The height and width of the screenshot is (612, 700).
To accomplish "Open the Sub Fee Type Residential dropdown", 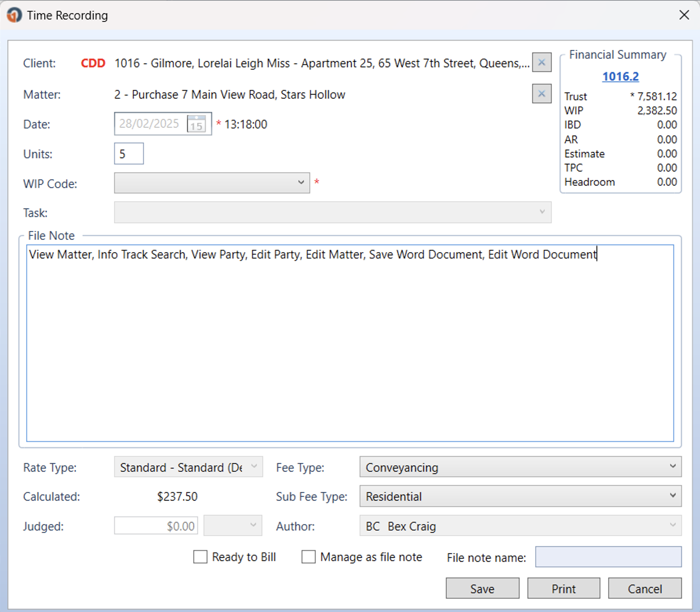I will (521, 496).
